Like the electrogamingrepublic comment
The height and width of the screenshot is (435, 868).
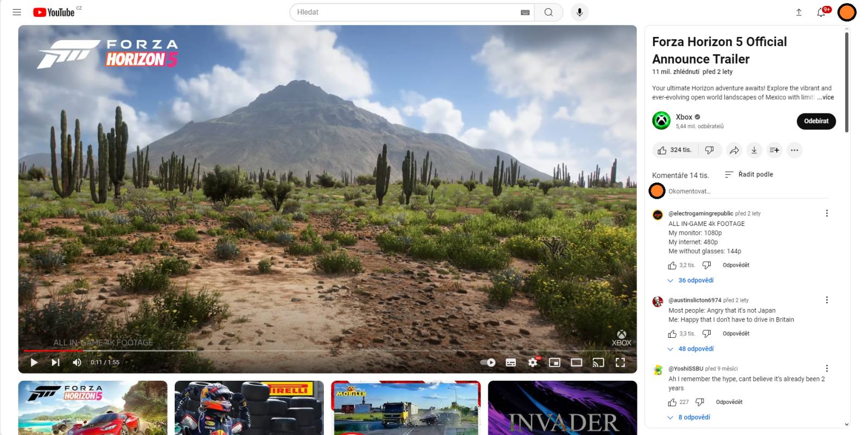tap(672, 266)
